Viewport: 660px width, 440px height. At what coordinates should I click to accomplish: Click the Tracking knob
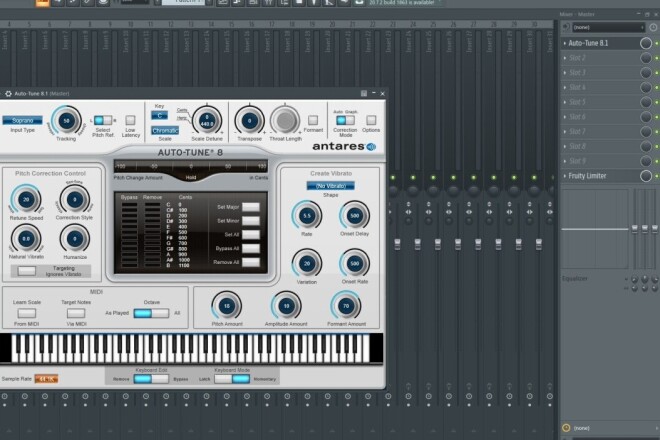click(x=66, y=121)
